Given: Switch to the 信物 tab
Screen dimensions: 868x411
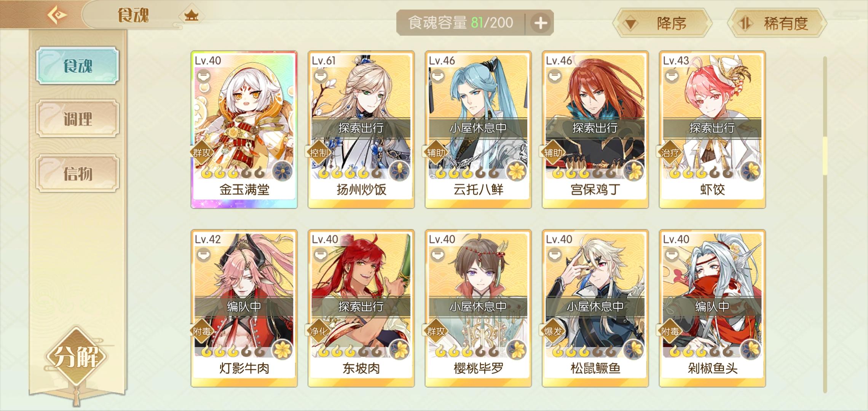Looking at the screenshot, I should (x=78, y=173).
